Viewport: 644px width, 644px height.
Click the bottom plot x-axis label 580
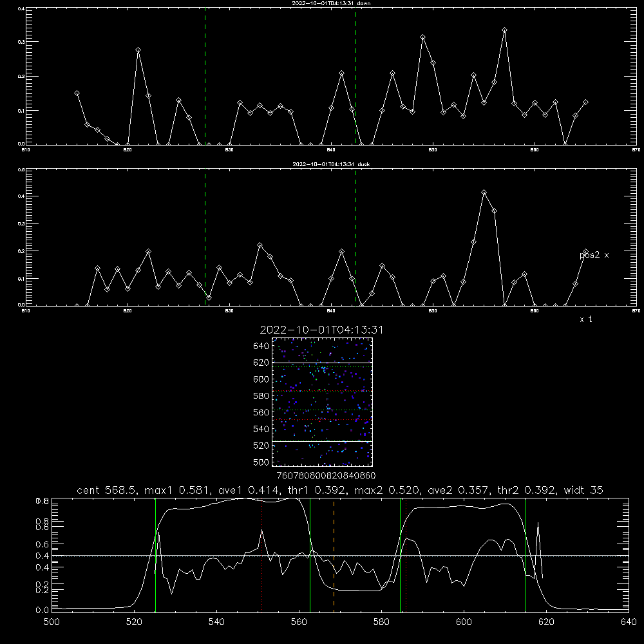[x=381, y=622]
